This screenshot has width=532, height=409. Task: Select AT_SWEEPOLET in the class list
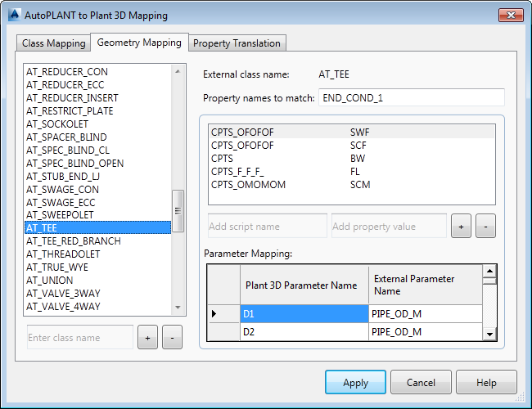97,215
